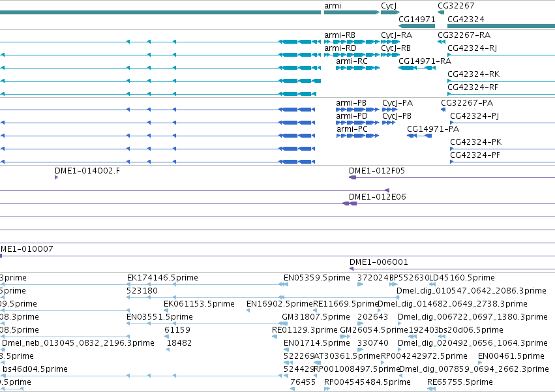Click the armi gene label
Screen dimensions: 555x392
[333, 6]
